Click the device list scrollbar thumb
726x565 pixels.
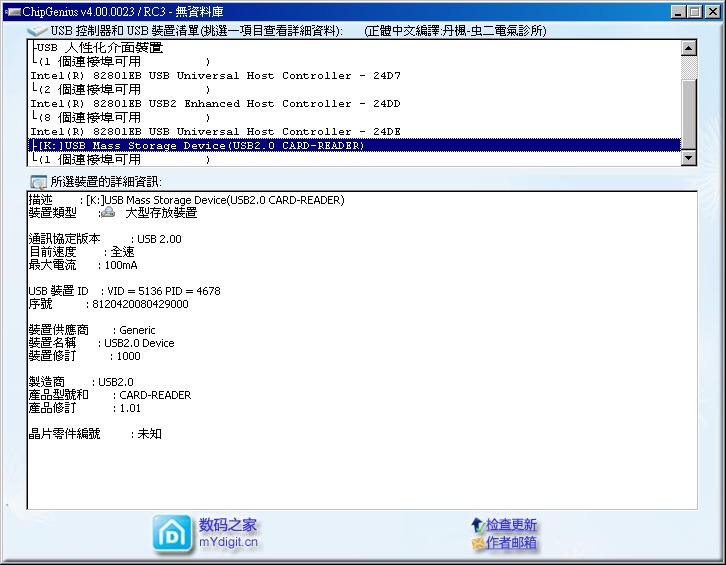[x=689, y=114]
